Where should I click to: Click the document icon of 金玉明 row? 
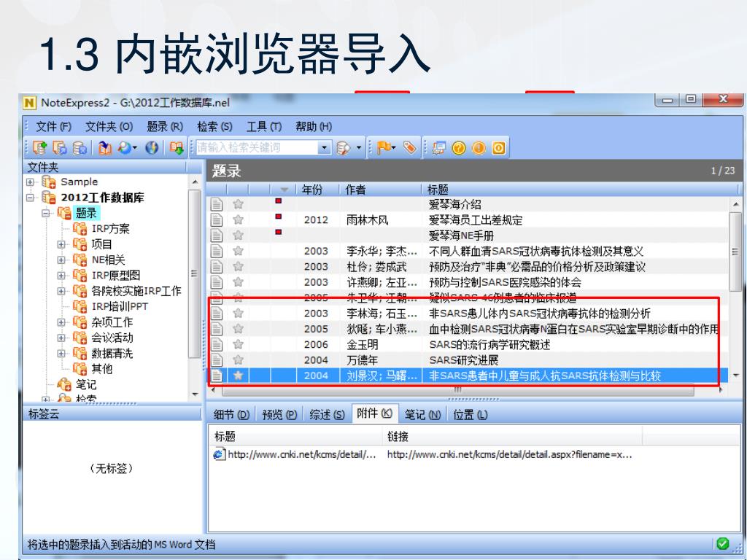217,344
